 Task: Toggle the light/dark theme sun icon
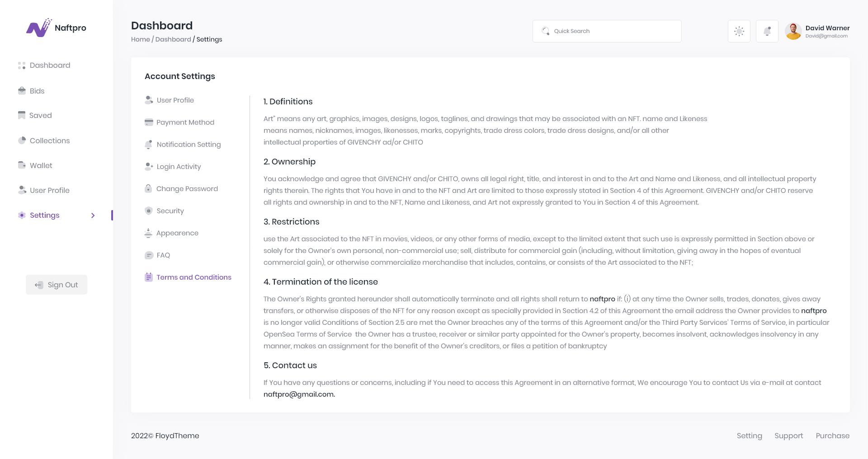tap(739, 31)
